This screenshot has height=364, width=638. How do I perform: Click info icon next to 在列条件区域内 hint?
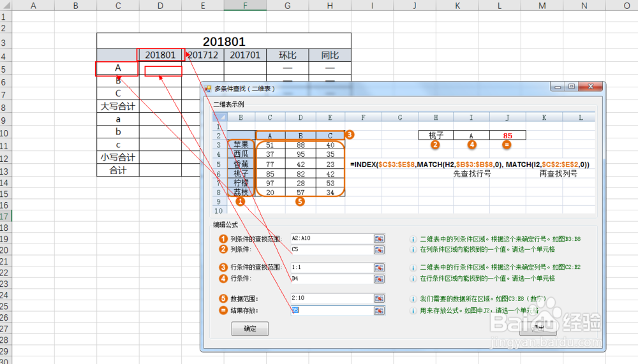[x=413, y=250]
